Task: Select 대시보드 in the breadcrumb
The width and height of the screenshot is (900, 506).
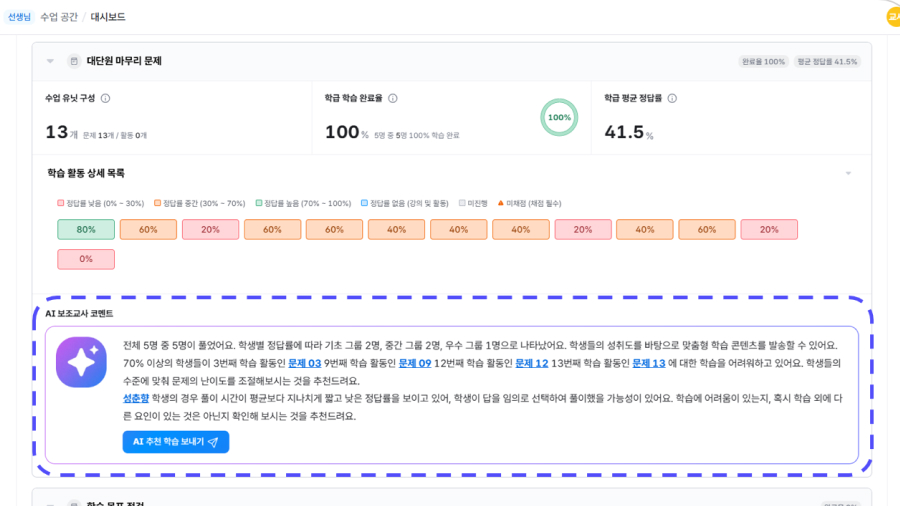Action: point(108,17)
